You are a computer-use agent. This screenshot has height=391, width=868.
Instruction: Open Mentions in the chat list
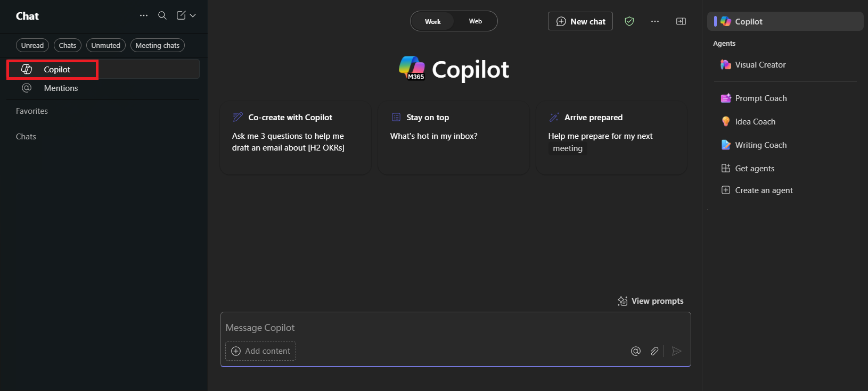click(x=103, y=88)
